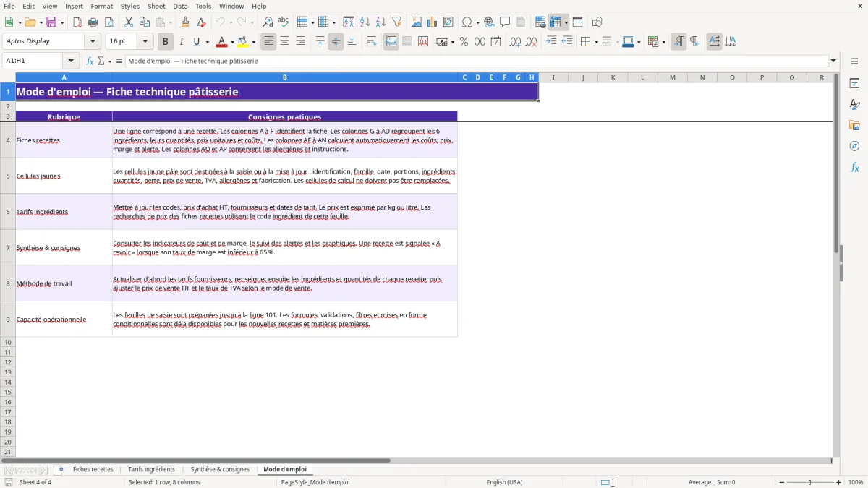Sort descending Z to A
The width and height of the screenshot is (868, 488).
pyautogui.click(x=381, y=22)
